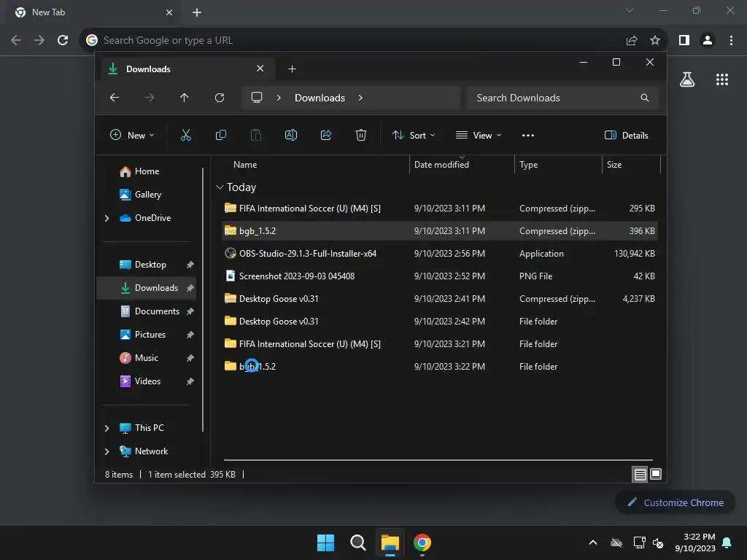Open Chrome Labs flask icon
Viewport: 747px width, 560px height.
pos(687,79)
